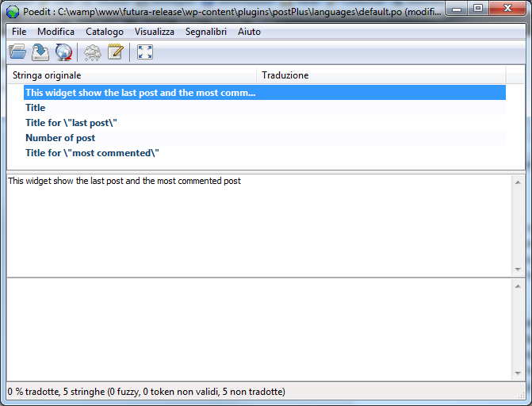Click the status bar translation statistics text

146,392
